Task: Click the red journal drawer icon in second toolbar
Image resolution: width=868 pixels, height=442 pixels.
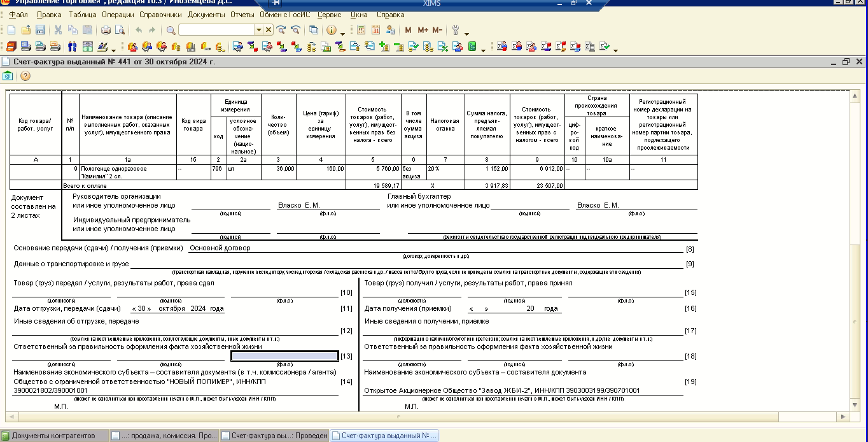Action: [11, 46]
